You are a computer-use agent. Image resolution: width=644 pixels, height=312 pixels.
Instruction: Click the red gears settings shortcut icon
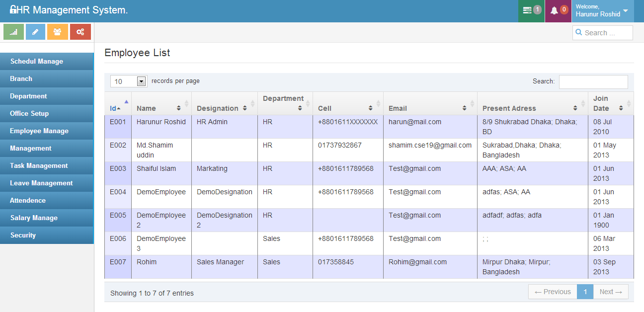pos(80,32)
